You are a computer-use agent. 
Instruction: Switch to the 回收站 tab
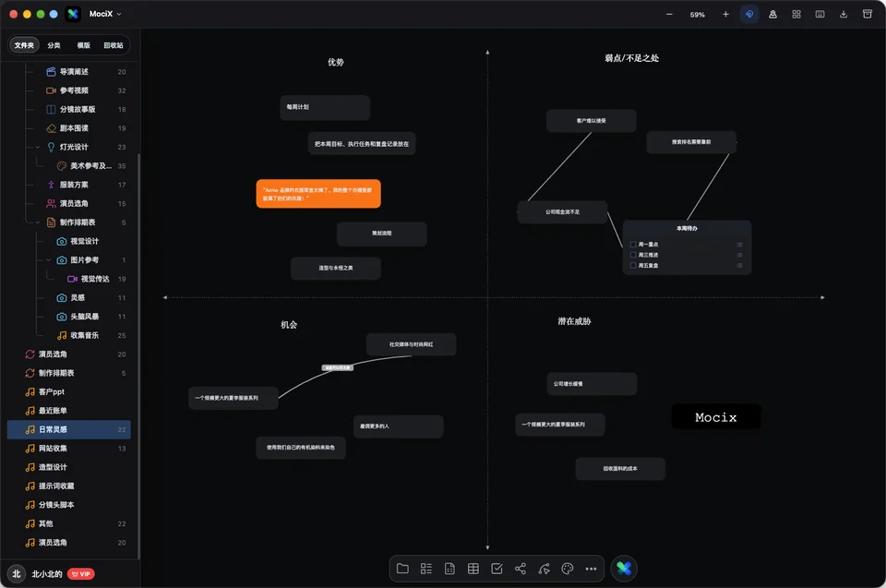[114, 45]
